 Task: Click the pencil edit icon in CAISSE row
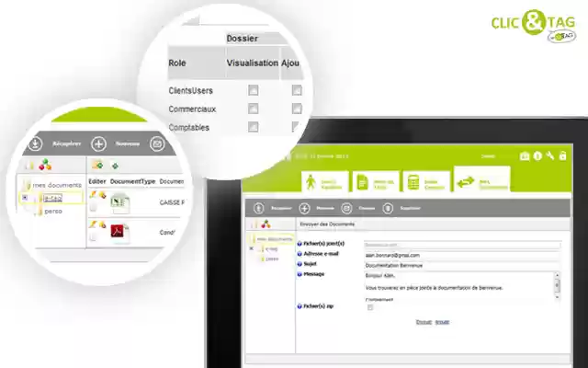94,194
